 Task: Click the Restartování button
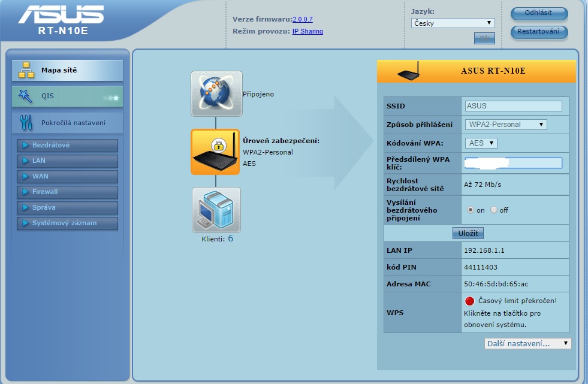coord(539,32)
